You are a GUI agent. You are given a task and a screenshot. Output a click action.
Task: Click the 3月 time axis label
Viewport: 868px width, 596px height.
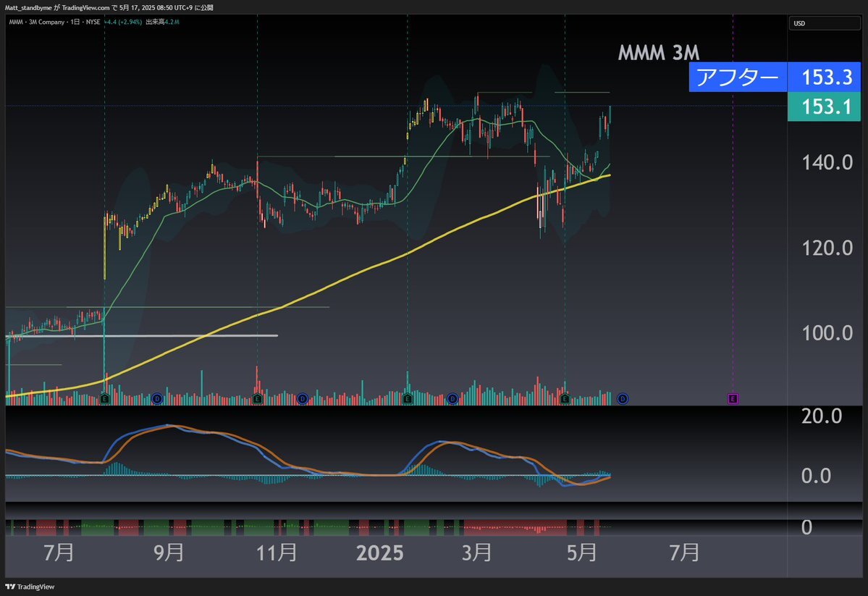coord(476,553)
